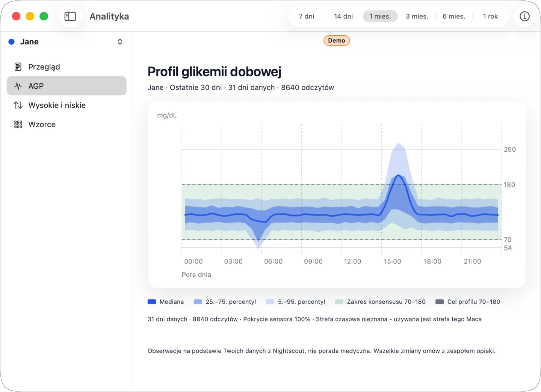Viewport: 541px width, 392px height.
Task: Select the 14 dni range
Action: [343, 17]
